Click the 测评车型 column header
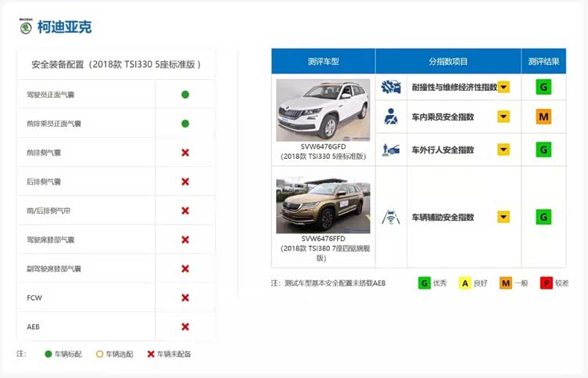The width and height of the screenshot is (588, 378). (323, 61)
